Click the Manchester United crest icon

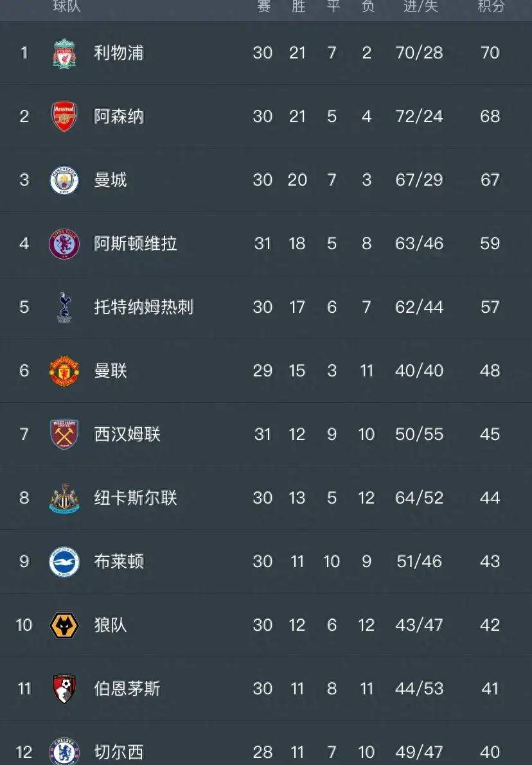64,371
